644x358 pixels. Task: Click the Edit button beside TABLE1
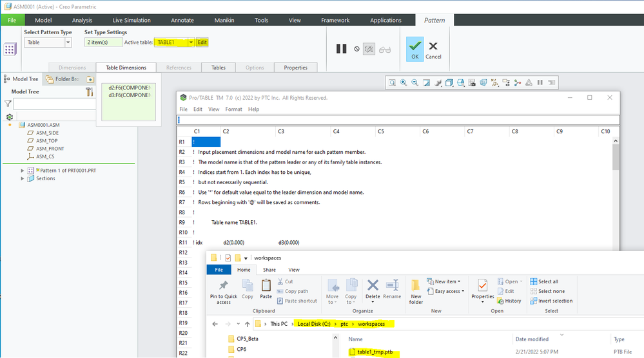click(202, 42)
